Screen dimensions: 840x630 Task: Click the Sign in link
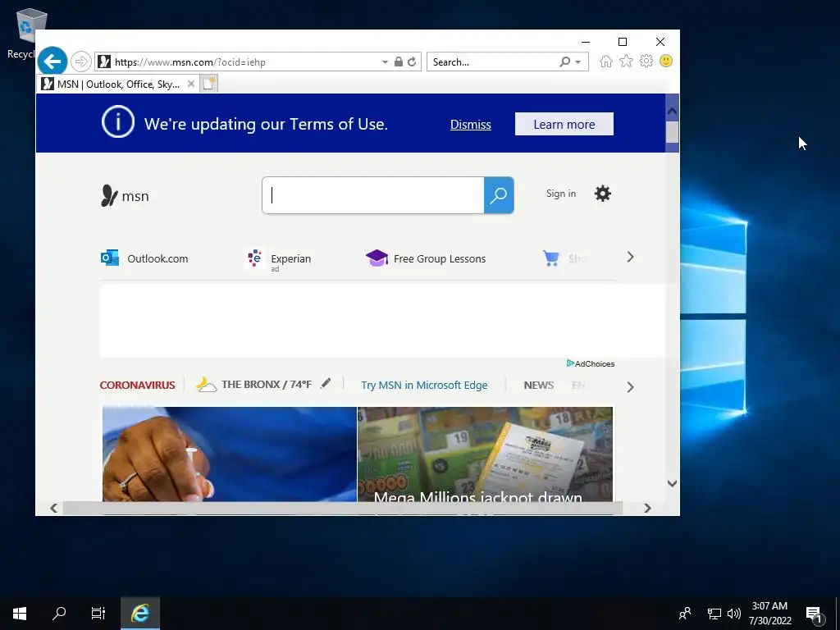(x=561, y=194)
